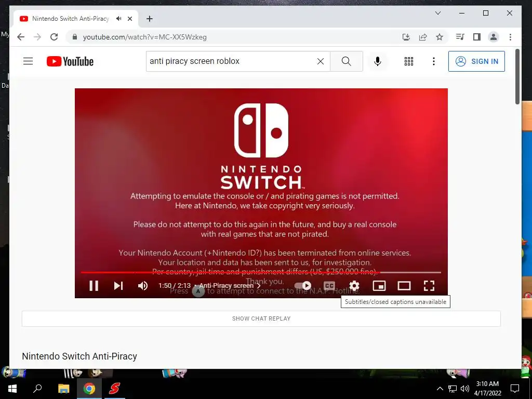Select the Nintendo Switch Anti-Piracy tab
Viewport: 532px width, 399px height.
point(70,19)
